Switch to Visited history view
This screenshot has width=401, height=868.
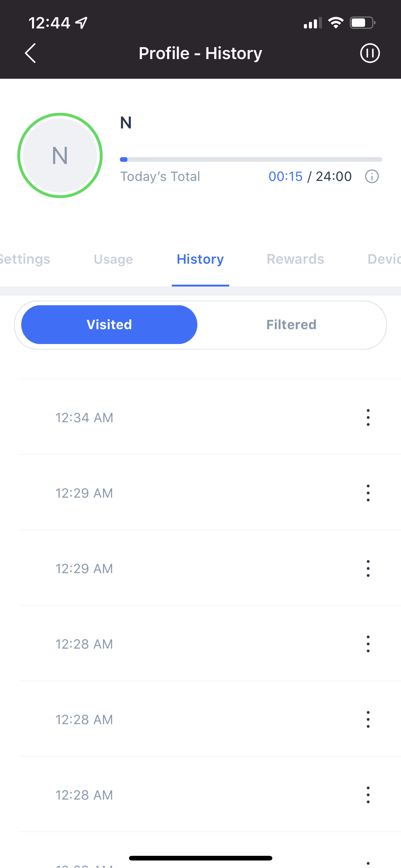(x=109, y=325)
